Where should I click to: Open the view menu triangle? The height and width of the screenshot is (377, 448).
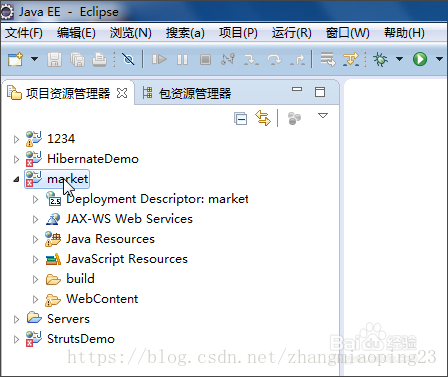click(323, 116)
